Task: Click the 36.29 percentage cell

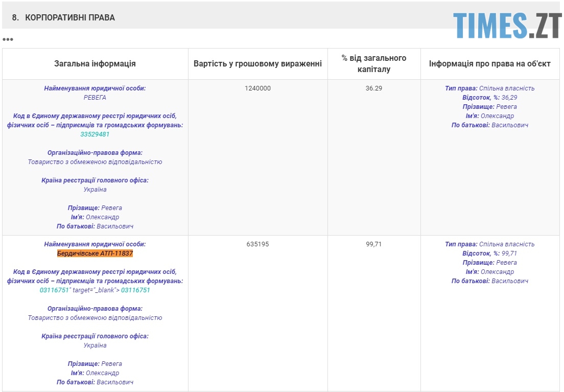Action: click(374, 88)
